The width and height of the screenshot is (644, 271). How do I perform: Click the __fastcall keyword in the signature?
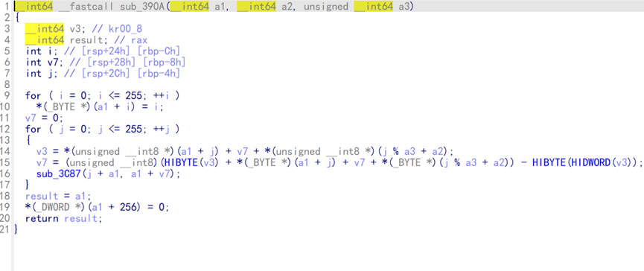(x=86, y=6)
